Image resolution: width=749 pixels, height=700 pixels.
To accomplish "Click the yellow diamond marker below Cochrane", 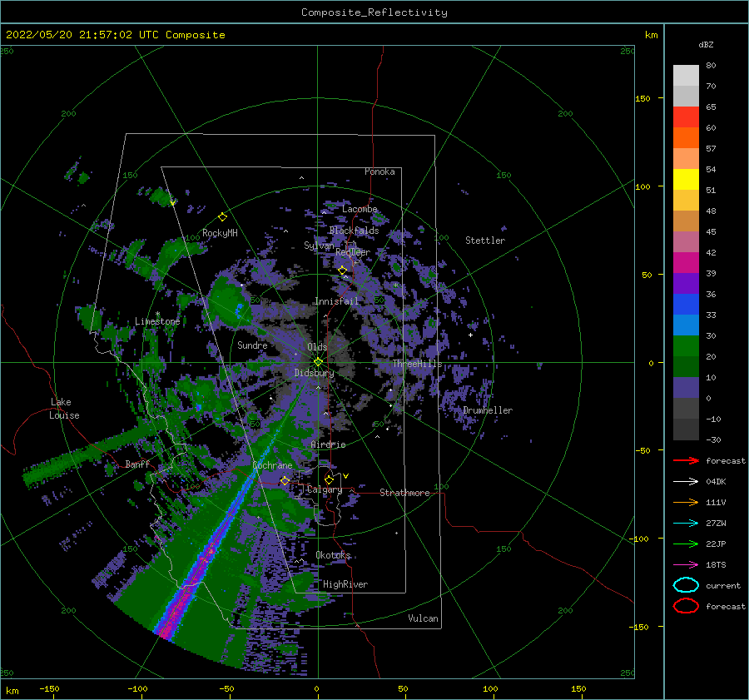I will pyautogui.click(x=285, y=480).
